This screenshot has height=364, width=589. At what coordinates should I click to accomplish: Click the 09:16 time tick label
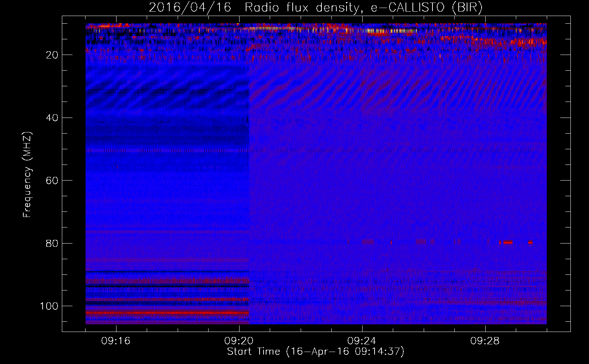[x=116, y=341]
